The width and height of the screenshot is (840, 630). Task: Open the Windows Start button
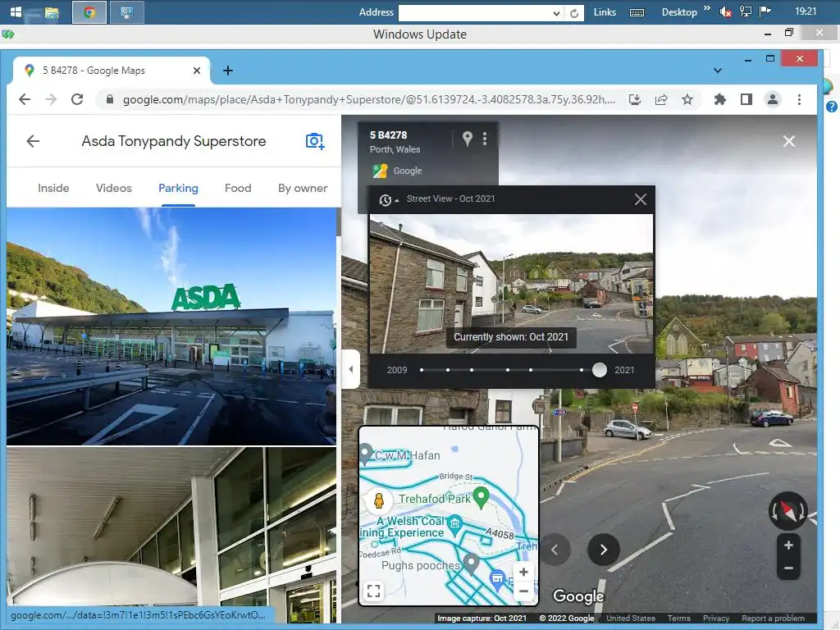click(16, 11)
